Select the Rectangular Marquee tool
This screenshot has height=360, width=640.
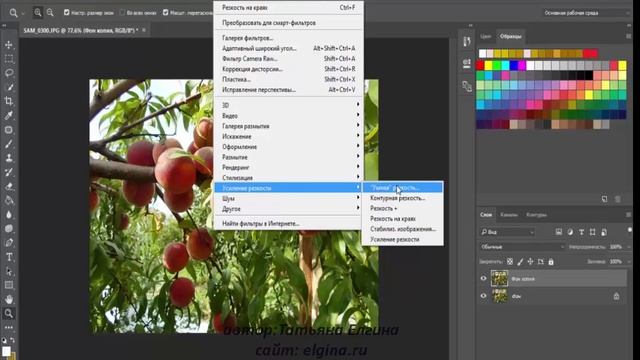[9, 59]
